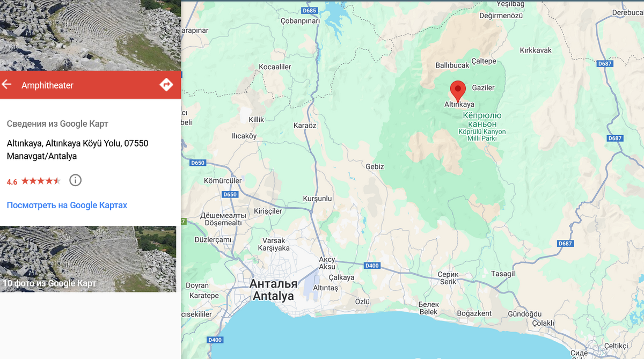644x359 pixels.
Task: Click the Серик Serik town label
Action: pos(447,278)
